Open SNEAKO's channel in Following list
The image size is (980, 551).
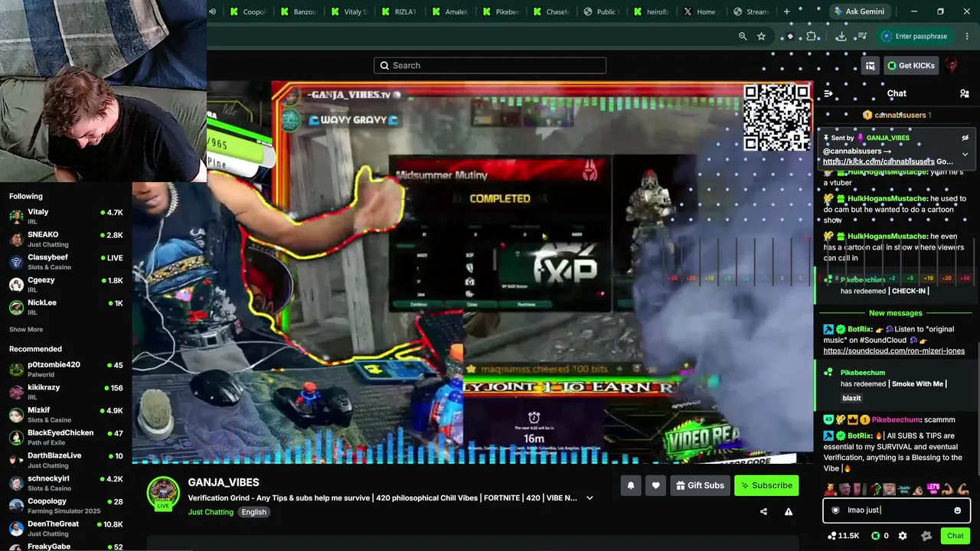66,239
